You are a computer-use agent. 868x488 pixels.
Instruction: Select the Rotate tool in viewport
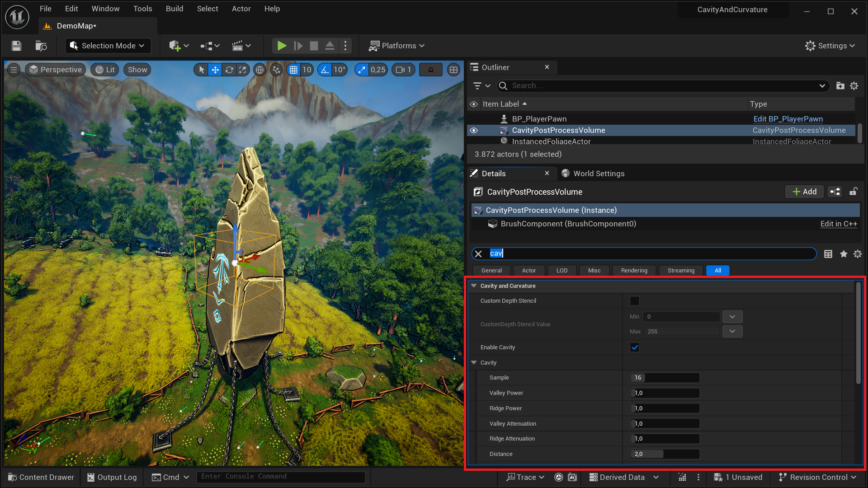[x=229, y=70]
